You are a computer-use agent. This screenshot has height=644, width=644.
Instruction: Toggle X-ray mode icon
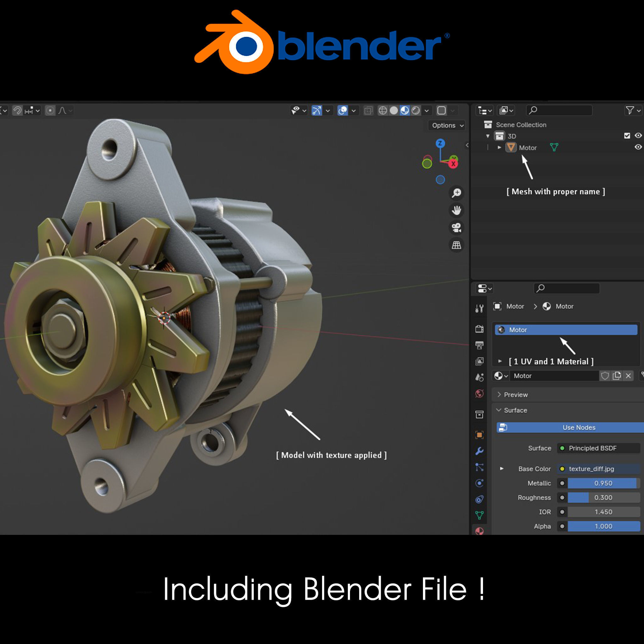click(x=368, y=110)
